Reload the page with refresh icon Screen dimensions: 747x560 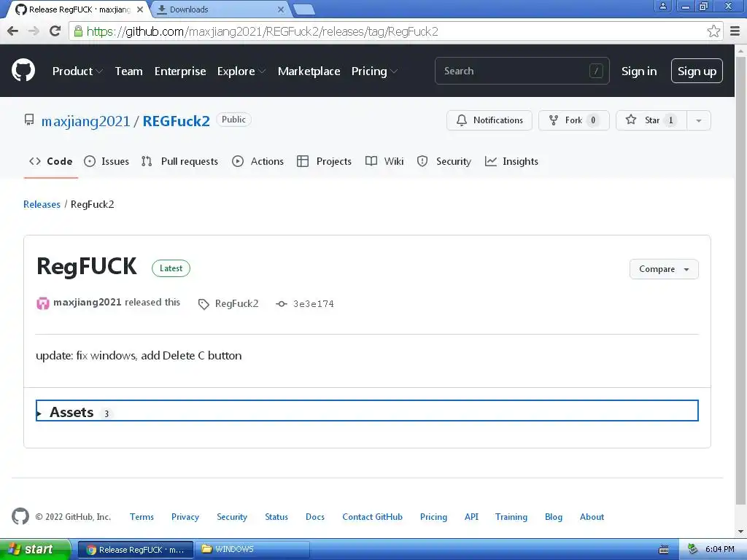[55, 31]
